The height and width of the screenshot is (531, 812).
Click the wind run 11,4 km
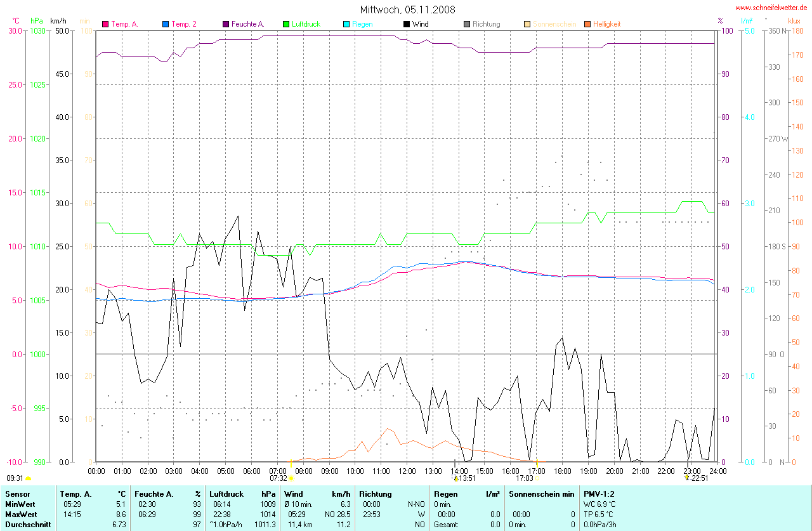tap(301, 525)
